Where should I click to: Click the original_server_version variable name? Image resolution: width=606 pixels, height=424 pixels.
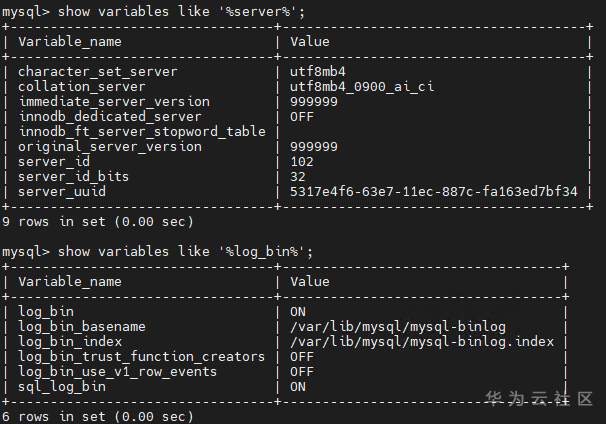(x=110, y=146)
